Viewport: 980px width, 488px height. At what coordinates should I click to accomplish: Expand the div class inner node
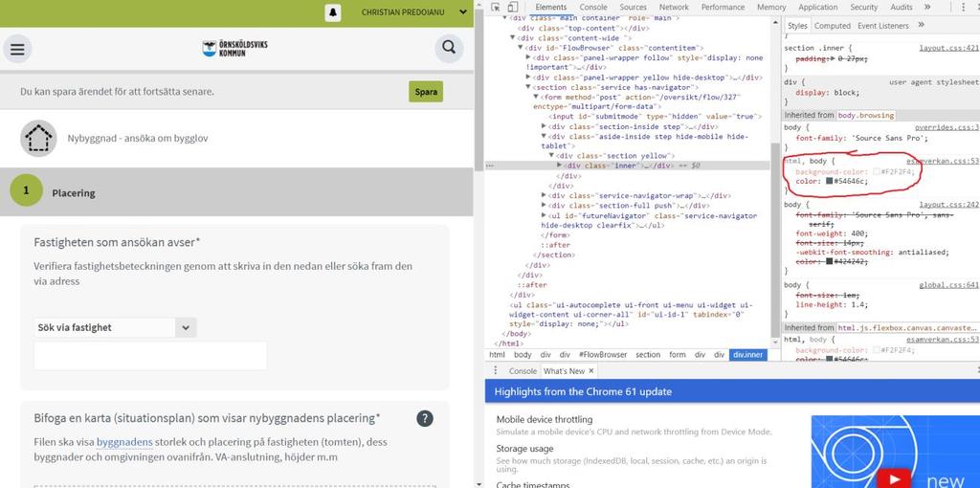pos(560,165)
